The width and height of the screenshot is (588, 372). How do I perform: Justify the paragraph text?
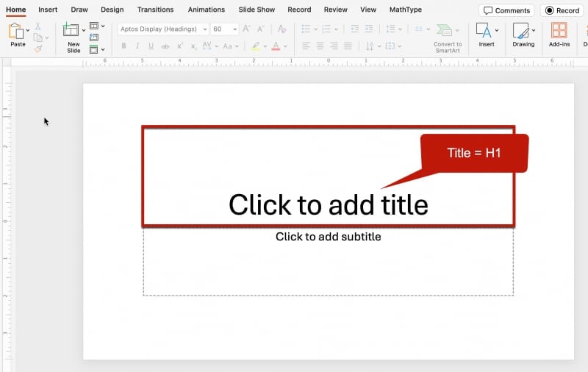[348, 46]
